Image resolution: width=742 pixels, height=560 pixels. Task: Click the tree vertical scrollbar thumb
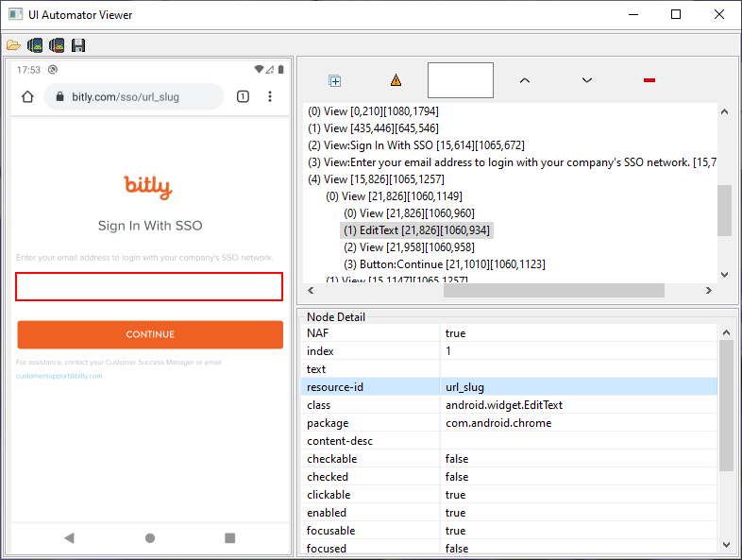pos(724,211)
